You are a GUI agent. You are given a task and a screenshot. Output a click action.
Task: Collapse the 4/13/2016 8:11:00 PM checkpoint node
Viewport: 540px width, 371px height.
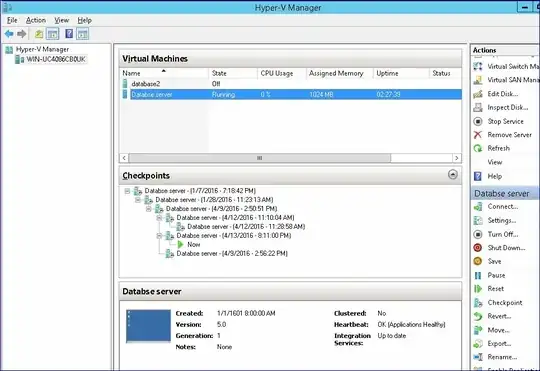pyautogui.click(x=159, y=236)
